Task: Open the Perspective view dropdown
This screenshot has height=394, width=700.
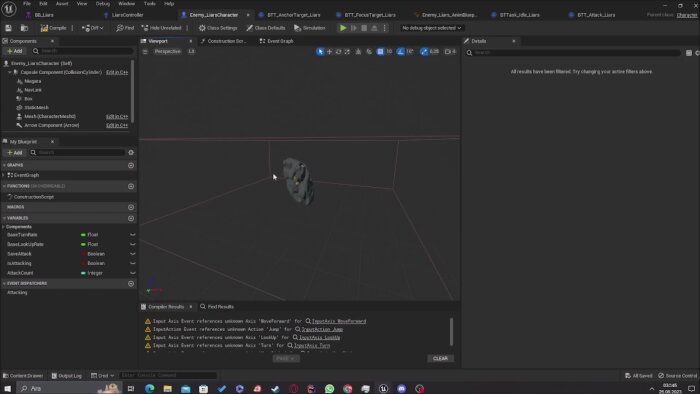Action: (x=168, y=52)
